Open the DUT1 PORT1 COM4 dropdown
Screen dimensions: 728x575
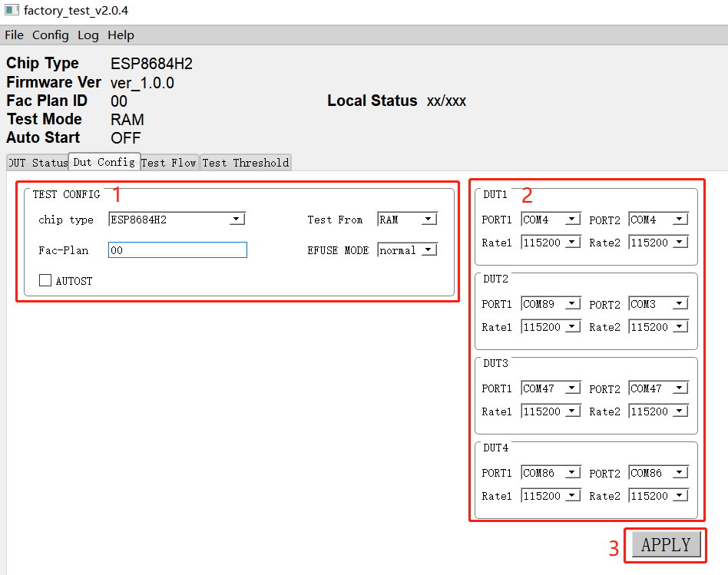tap(571, 219)
